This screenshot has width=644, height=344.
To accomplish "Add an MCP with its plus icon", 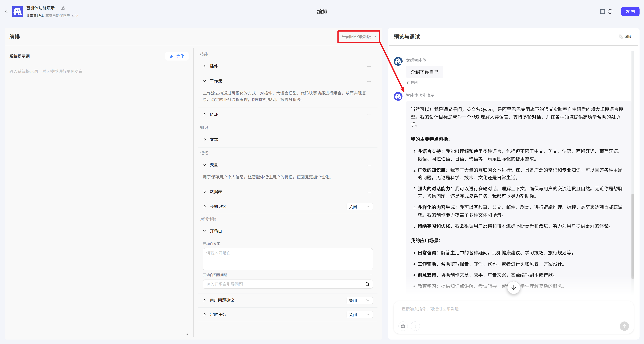I will point(369,115).
